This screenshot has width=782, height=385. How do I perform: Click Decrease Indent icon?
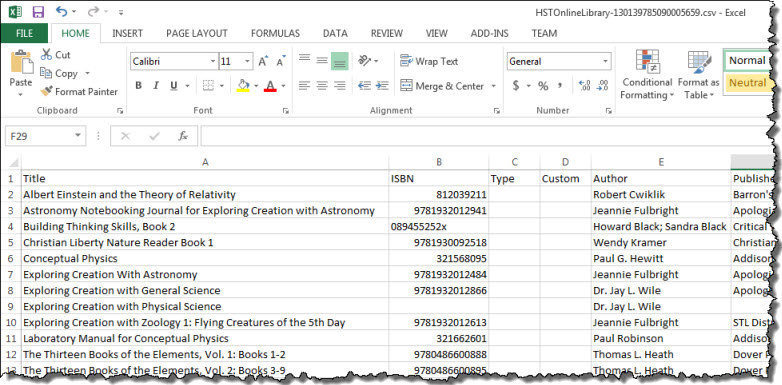(365, 86)
